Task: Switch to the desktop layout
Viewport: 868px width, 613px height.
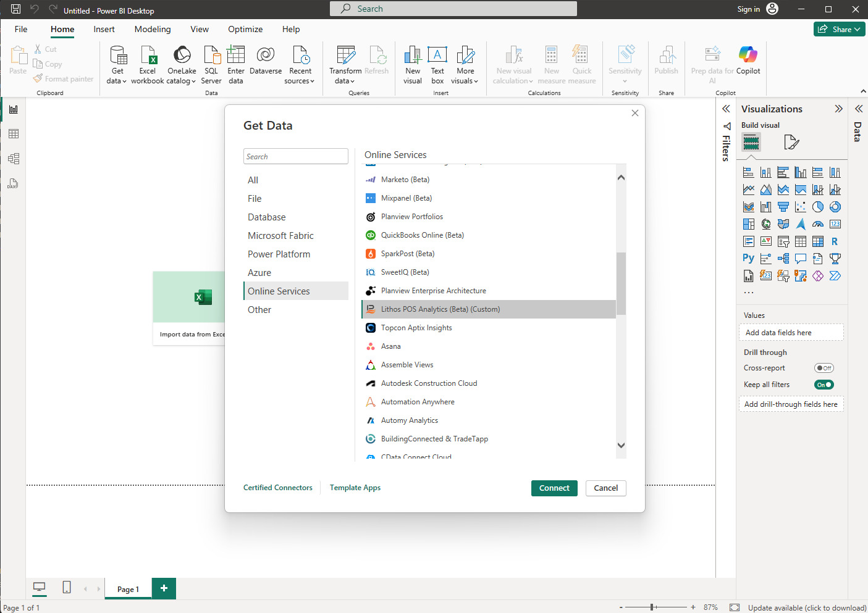Action: click(x=40, y=587)
